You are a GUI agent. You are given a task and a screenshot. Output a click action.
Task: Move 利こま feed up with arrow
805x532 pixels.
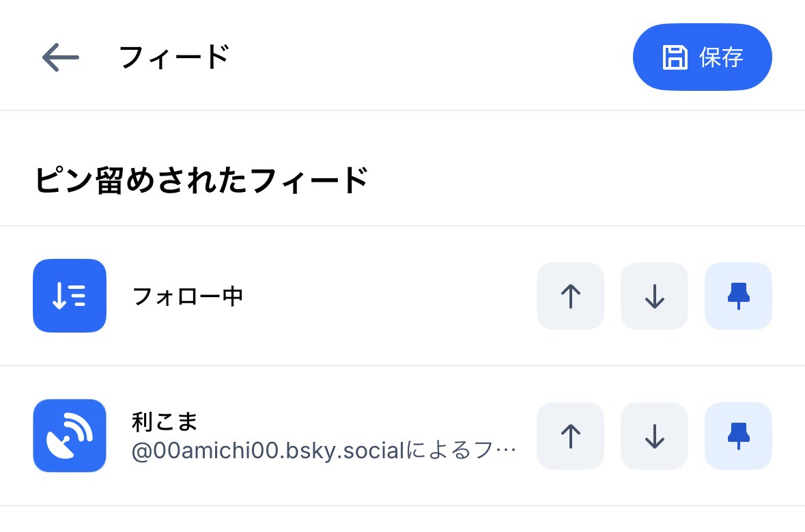click(x=570, y=436)
